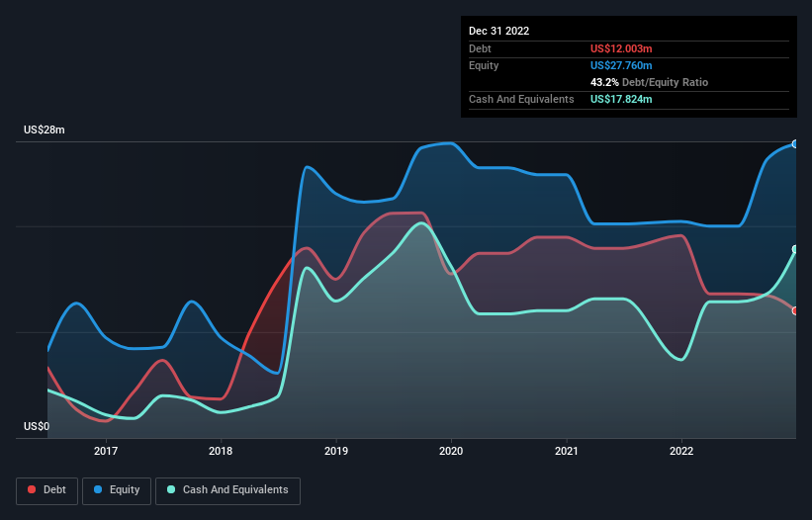Click the 2018 x-axis label

[x=221, y=451]
